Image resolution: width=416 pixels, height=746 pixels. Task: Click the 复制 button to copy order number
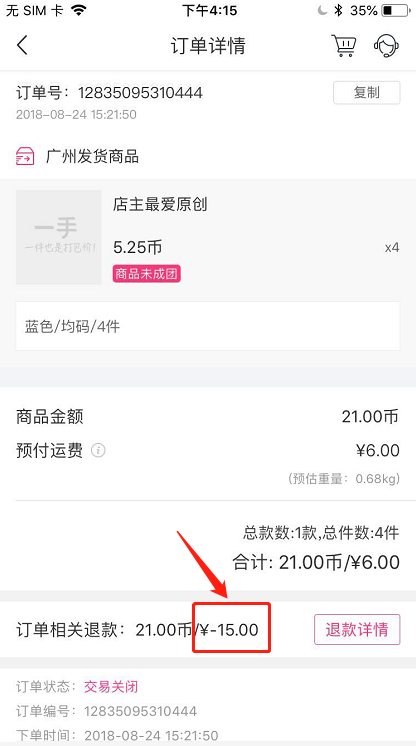coord(366,93)
